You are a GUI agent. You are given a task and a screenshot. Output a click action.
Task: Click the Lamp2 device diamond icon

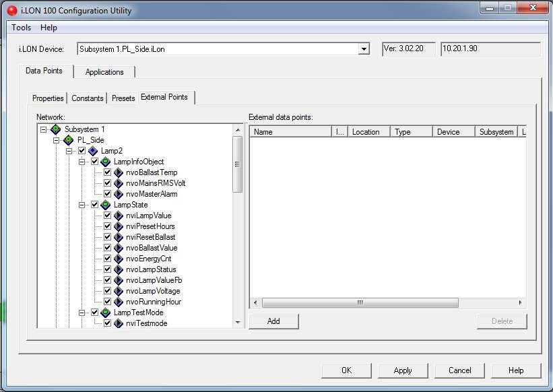click(93, 151)
